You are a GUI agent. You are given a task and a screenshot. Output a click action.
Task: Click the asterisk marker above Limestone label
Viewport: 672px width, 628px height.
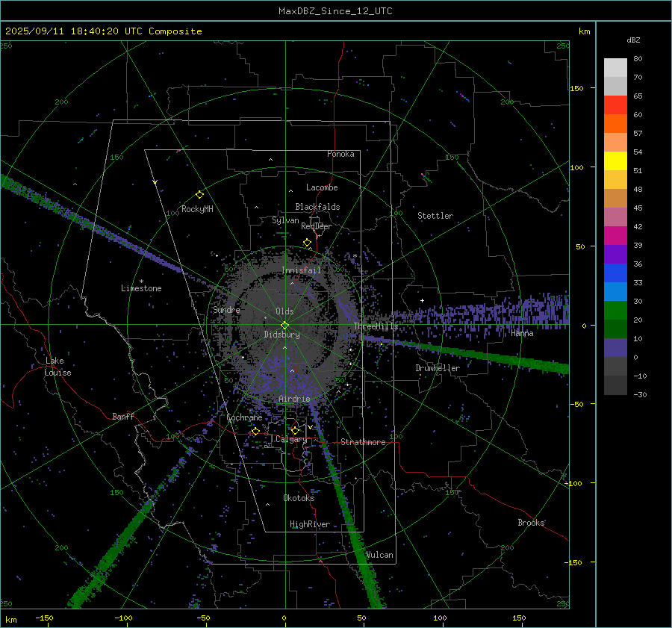[x=141, y=282]
